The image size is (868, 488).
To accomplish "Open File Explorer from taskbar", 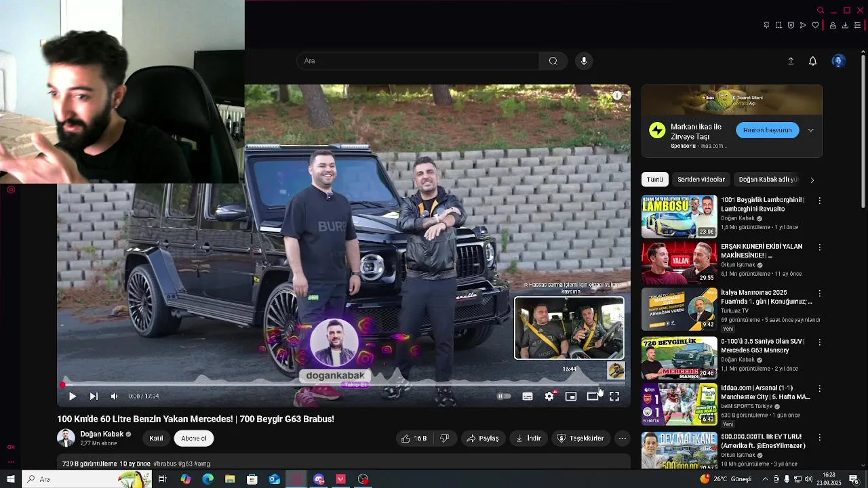I will coord(230,479).
